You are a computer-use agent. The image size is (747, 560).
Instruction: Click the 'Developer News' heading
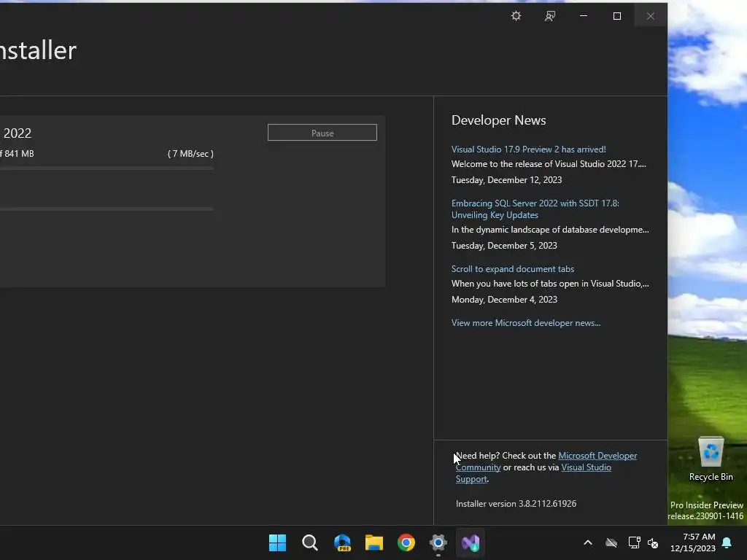pyautogui.click(x=498, y=120)
